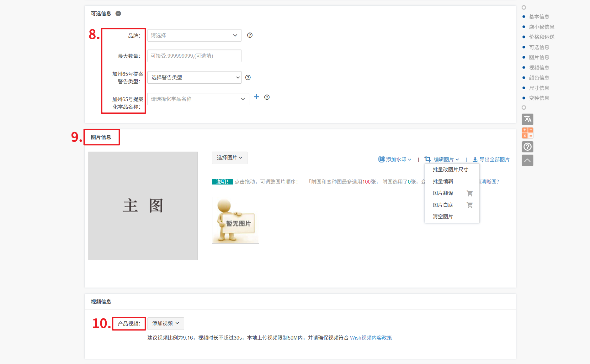The image size is (590, 364).
Task: Select 批量改图片尺寸 from the menu
Action: coord(450,169)
